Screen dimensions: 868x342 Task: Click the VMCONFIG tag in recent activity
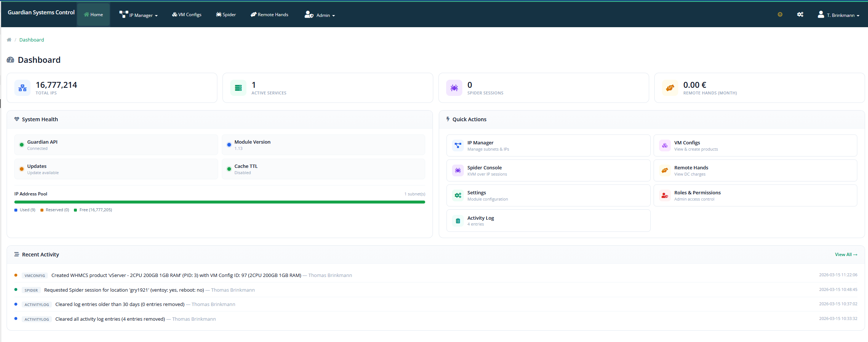coord(35,276)
